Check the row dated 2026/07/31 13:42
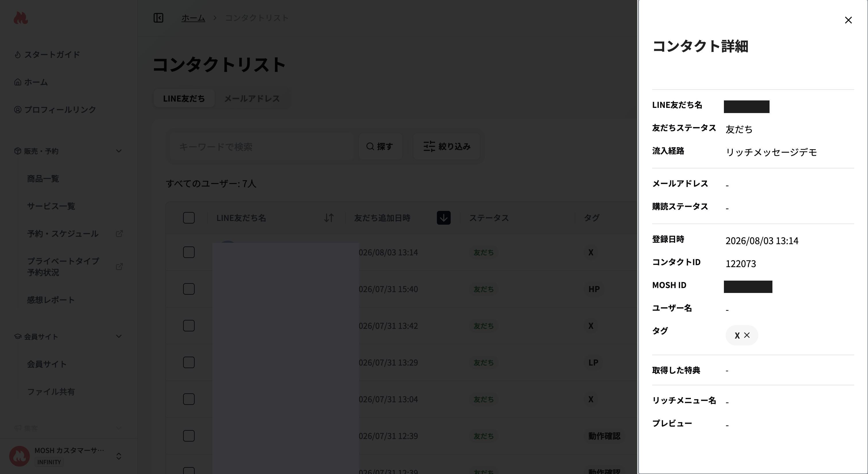The height and width of the screenshot is (474, 868). (189, 326)
